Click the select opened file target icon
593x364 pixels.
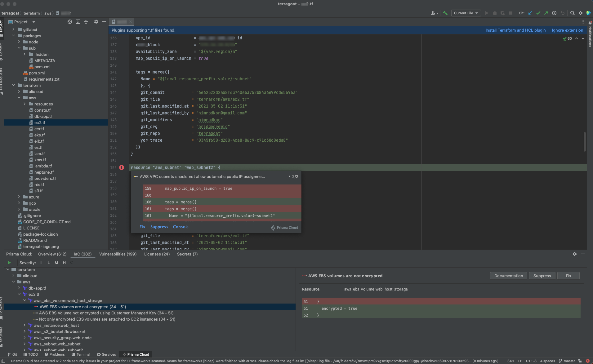(70, 22)
